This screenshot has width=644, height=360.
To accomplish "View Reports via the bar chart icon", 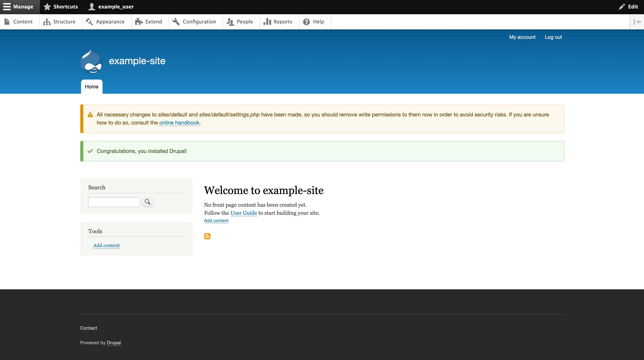I will tap(267, 22).
